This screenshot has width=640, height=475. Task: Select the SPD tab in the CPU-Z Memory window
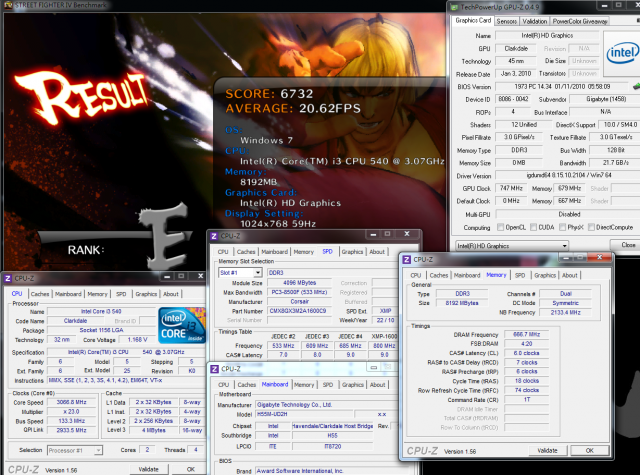520,275
